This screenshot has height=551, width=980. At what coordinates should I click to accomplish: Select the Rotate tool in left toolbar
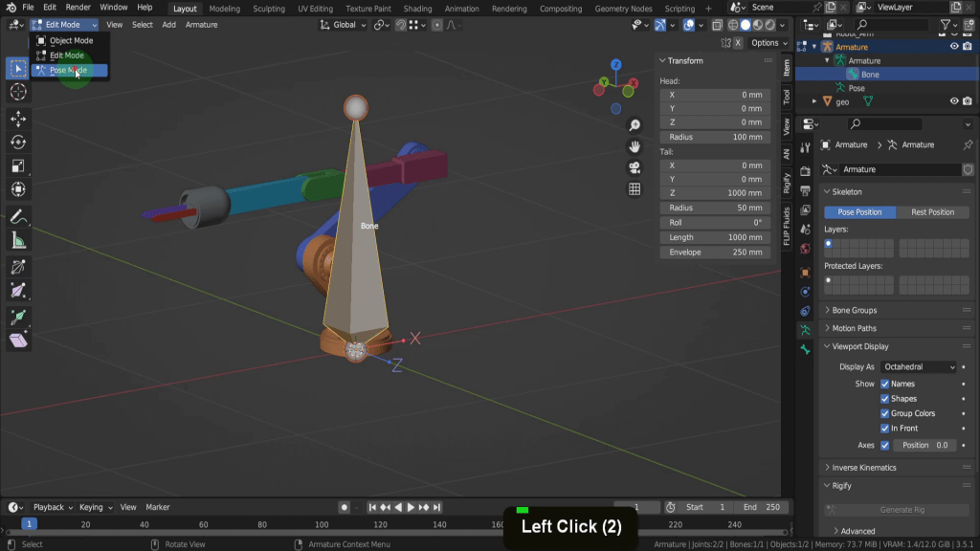(18, 143)
